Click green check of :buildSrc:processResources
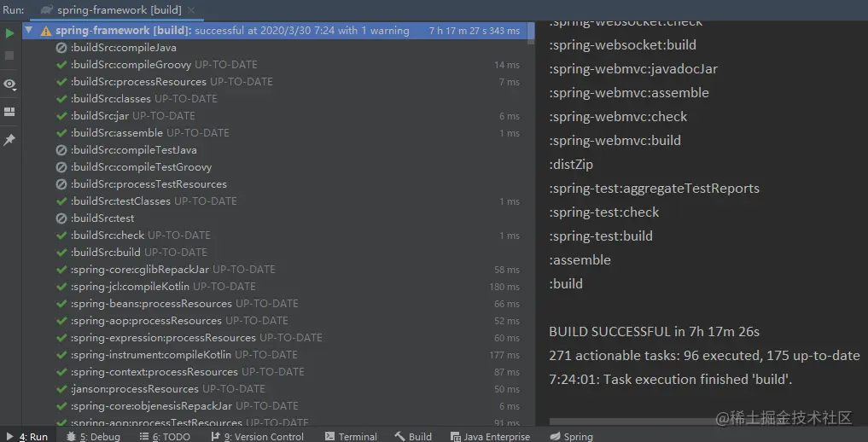868x442 pixels. (x=61, y=82)
